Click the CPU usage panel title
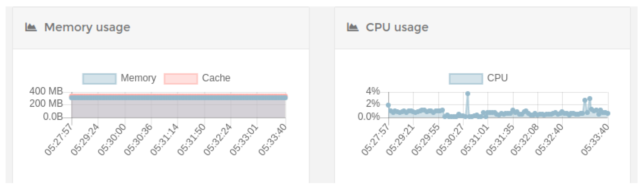 (x=397, y=27)
